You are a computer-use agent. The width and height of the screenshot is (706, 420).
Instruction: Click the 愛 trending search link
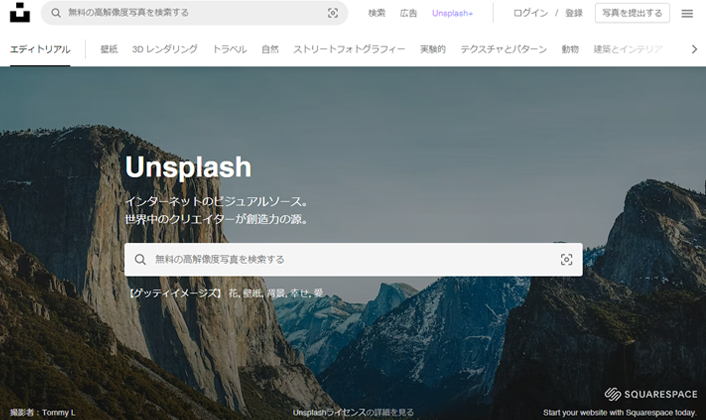pos(318,293)
